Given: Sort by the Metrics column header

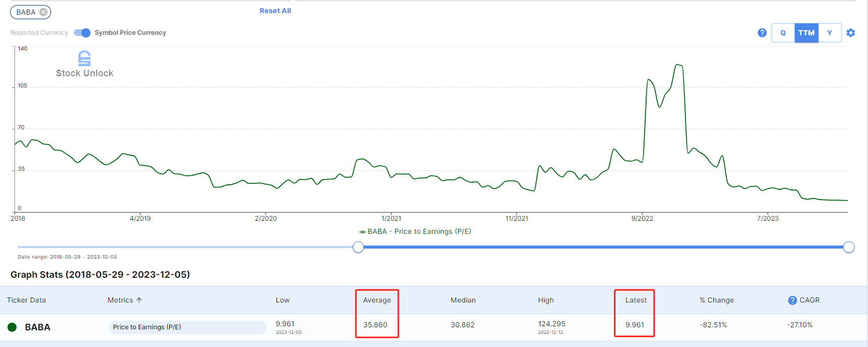Looking at the screenshot, I should [x=124, y=300].
